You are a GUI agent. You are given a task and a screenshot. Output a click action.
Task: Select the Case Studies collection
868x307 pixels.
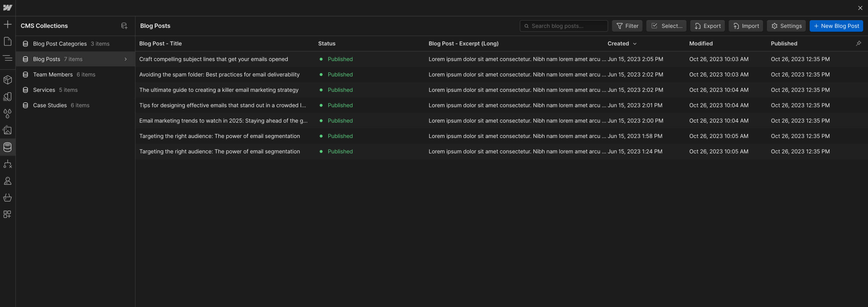pyautogui.click(x=50, y=105)
